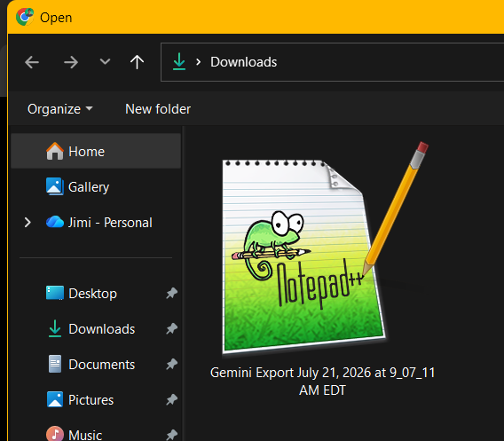Open Documents from quick access
504x441 pixels.
[101, 365]
